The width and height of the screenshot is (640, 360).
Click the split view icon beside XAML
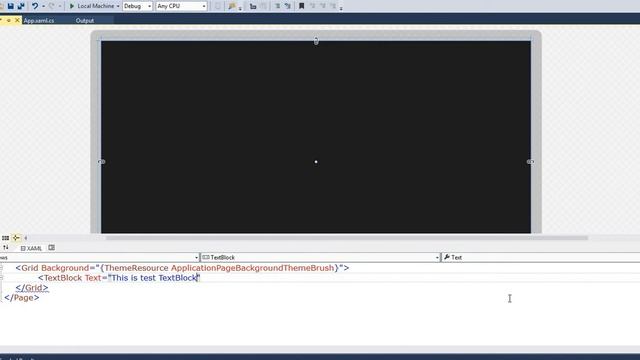coord(51,248)
